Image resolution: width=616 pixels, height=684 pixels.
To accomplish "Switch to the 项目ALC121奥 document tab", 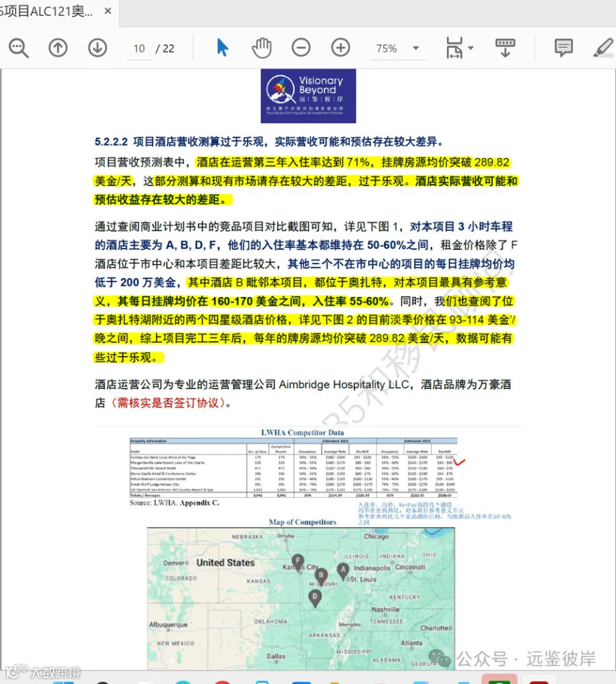I will [46, 11].
